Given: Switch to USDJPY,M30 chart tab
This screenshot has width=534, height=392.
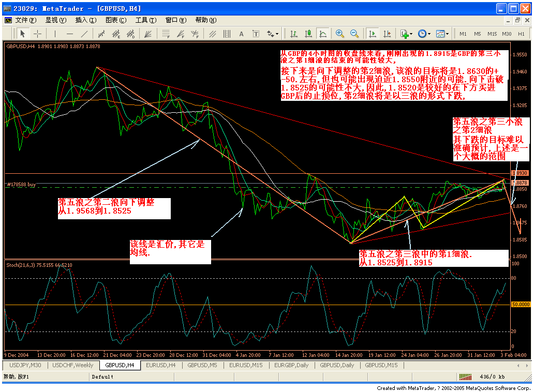Looking at the screenshot, I should [x=25, y=365].
